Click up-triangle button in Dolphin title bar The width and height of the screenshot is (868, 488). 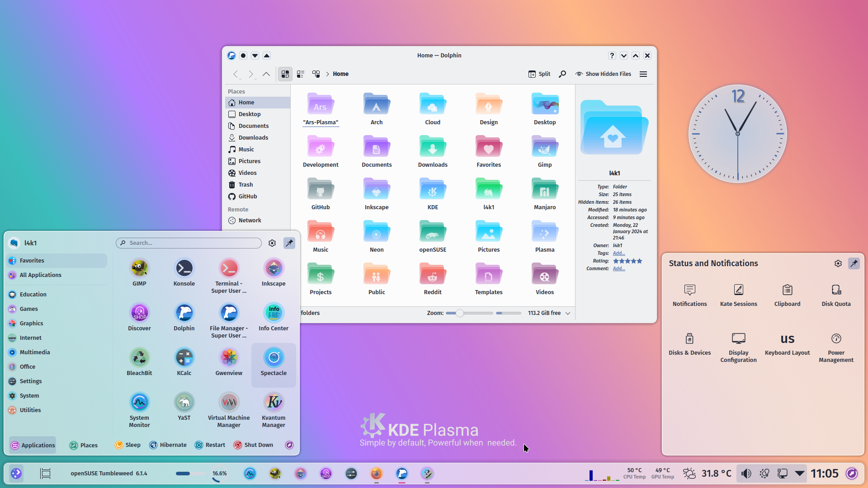pos(267,56)
